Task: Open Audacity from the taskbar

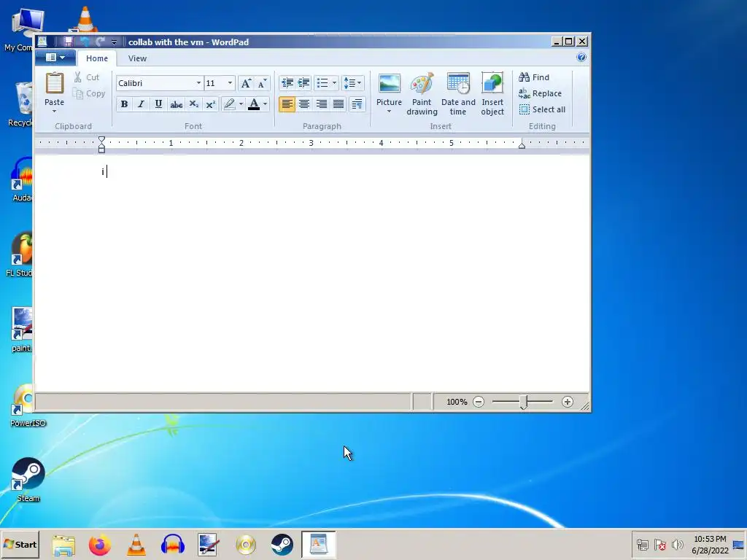Action: 172,545
